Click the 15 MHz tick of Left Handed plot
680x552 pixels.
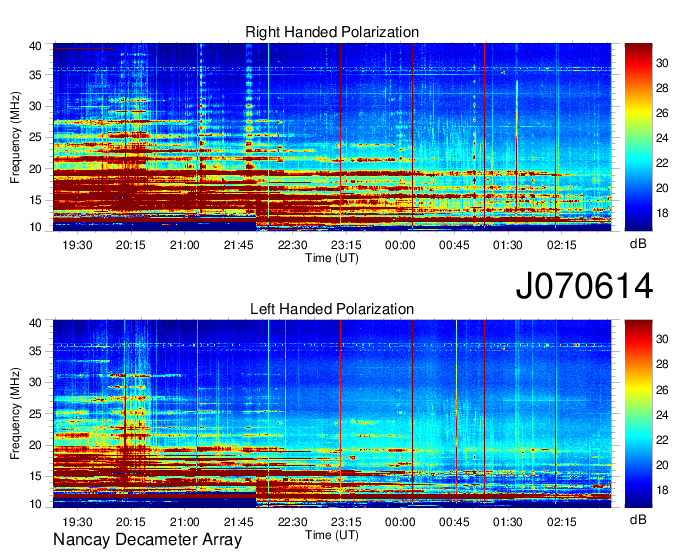[35, 477]
